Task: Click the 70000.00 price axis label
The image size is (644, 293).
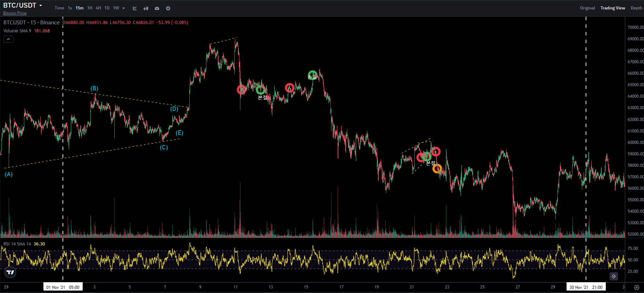Action: coord(635,27)
